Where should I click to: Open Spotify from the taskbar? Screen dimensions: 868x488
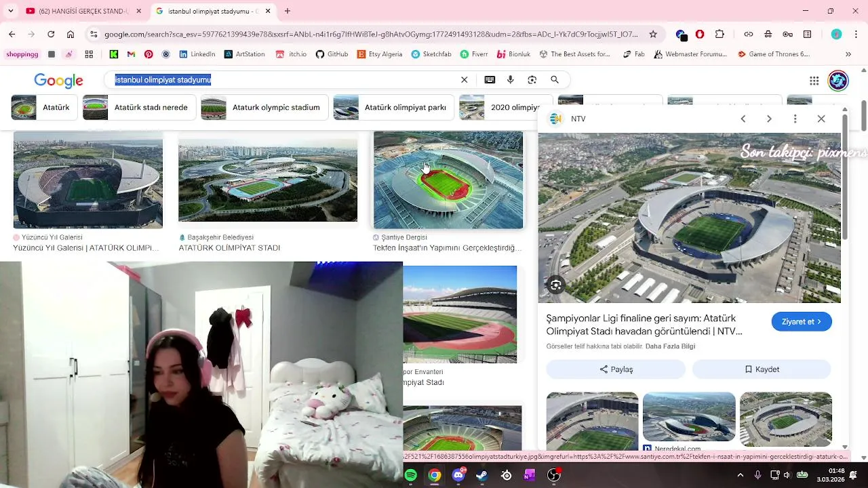click(411, 476)
